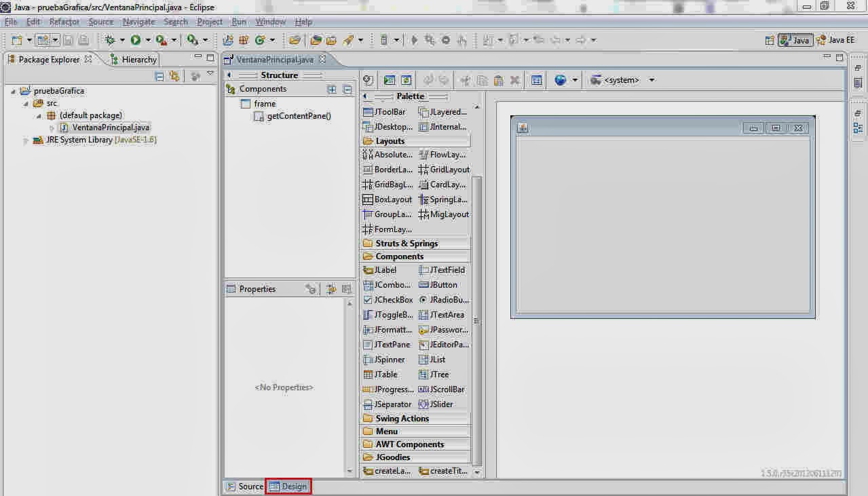Select BoxLayout in the Palette
This screenshot has width=868, height=496.
click(x=388, y=199)
